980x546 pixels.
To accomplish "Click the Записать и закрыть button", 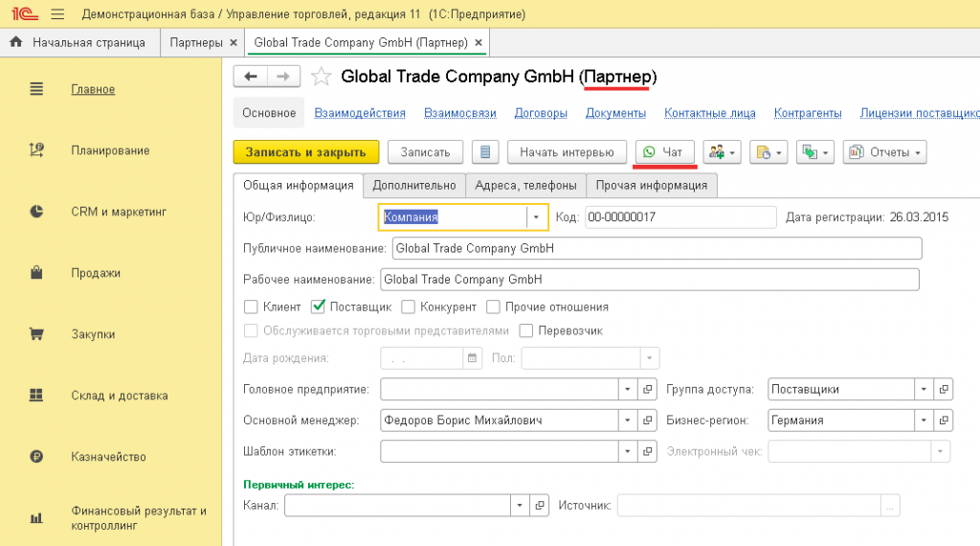I will click(305, 152).
